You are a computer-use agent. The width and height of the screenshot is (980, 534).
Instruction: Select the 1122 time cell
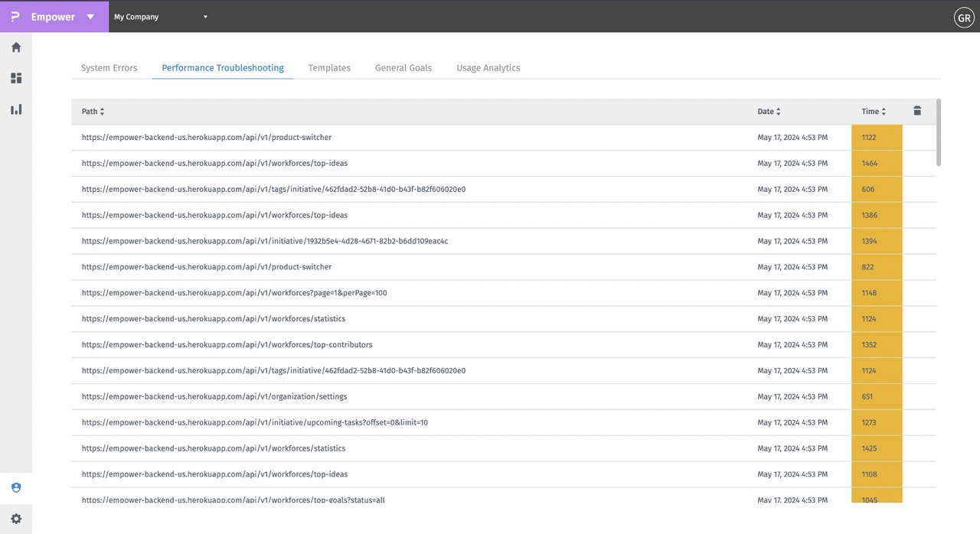pyautogui.click(x=877, y=138)
